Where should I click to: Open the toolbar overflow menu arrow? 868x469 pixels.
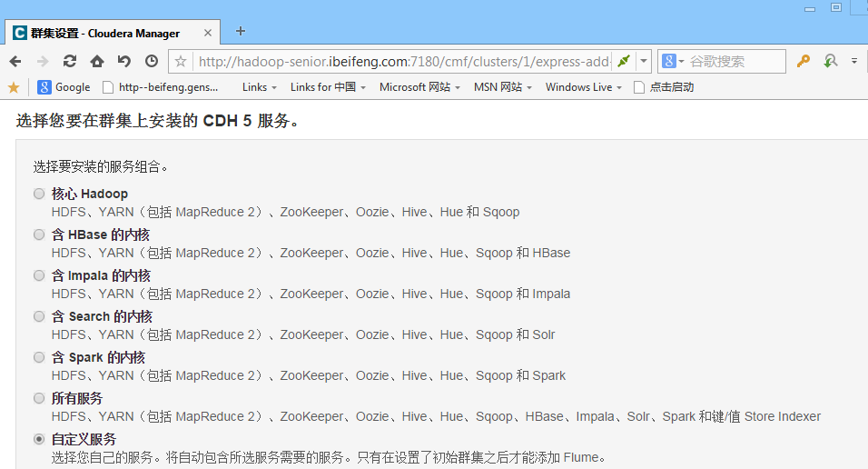pyautogui.click(x=854, y=61)
